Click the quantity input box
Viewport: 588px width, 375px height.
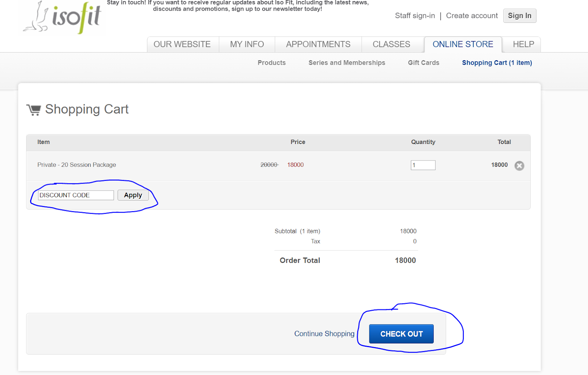tap(423, 165)
